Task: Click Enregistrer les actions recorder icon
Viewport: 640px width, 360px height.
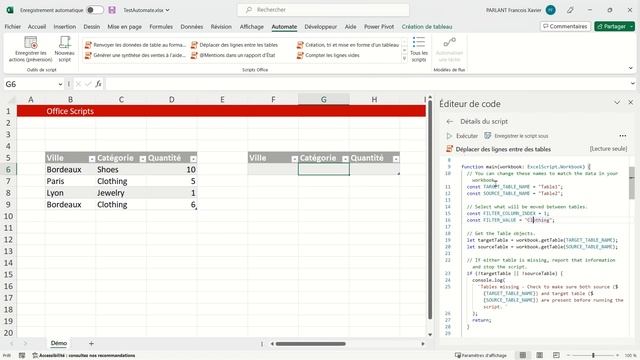Action: pyautogui.click(x=31, y=42)
